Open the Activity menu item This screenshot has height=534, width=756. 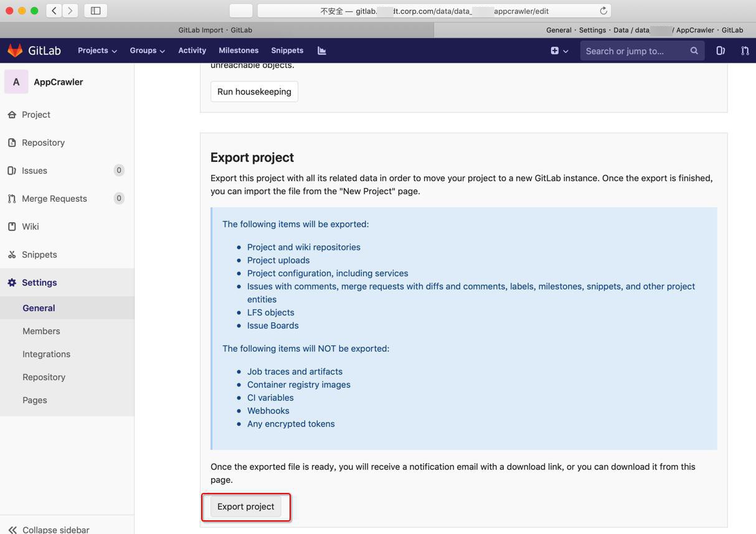(192, 50)
